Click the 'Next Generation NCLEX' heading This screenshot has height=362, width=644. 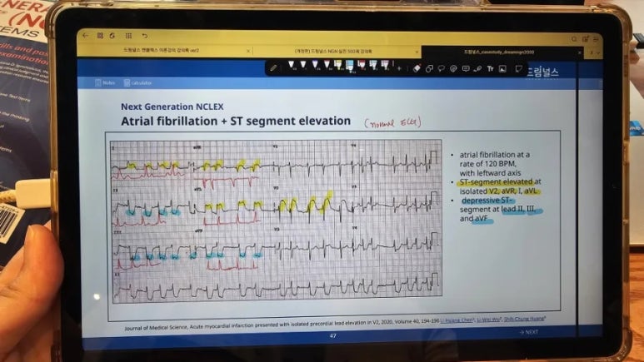point(172,107)
